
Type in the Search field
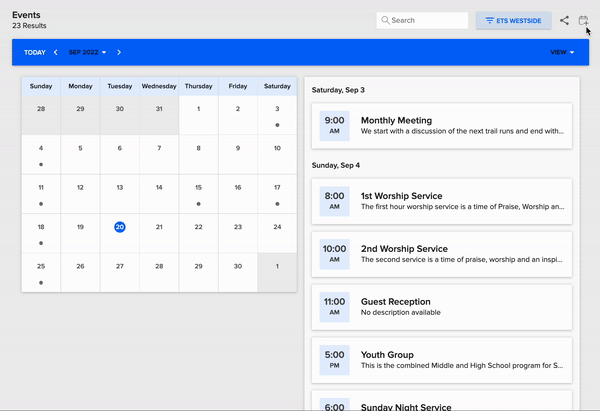click(427, 20)
